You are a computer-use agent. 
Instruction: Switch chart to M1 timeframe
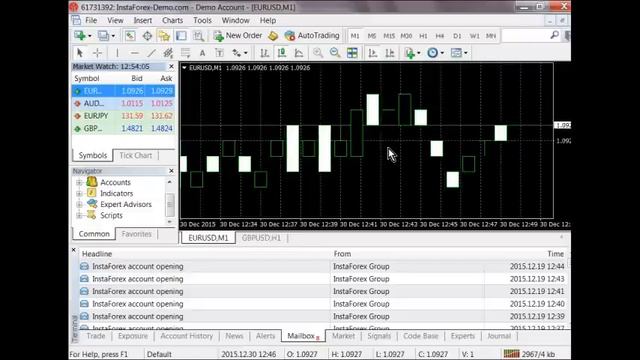click(x=355, y=36)
